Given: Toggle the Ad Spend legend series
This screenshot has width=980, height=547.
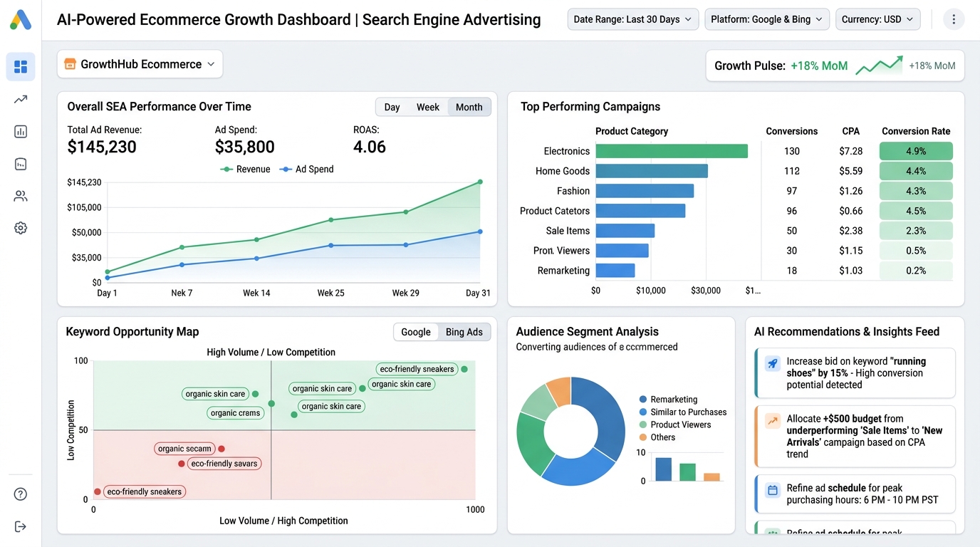Looking at the screenshot, I should 306,170.
